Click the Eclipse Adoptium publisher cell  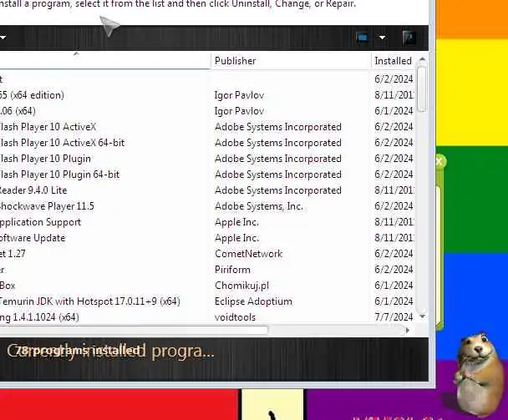(x=253, y=301)
